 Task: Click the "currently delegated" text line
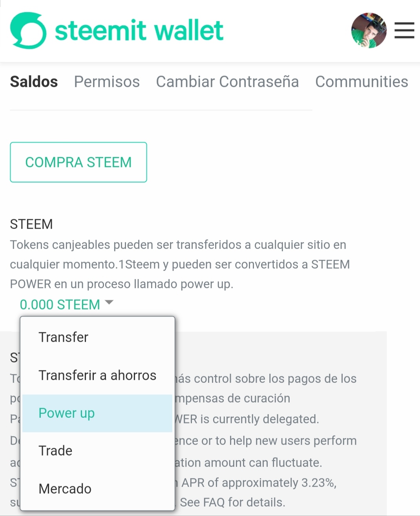247,419
